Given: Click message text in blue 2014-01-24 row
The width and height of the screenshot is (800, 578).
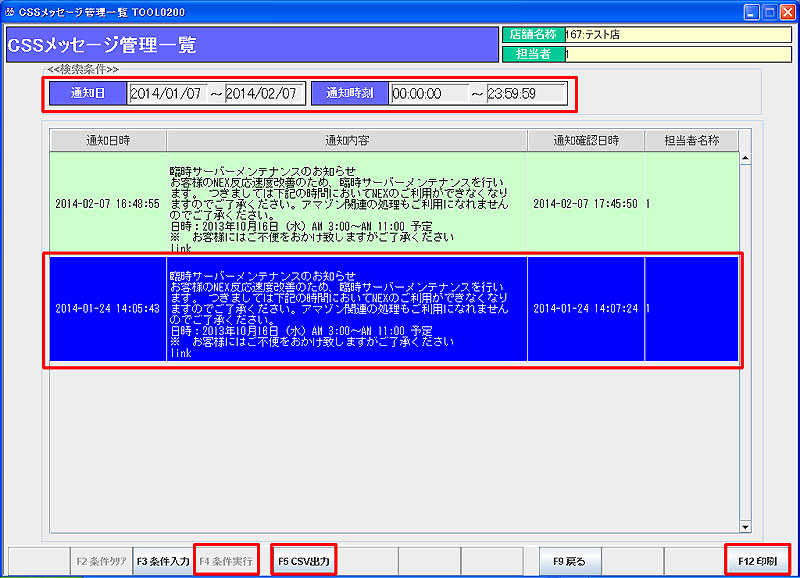Looking at the screenshot, I should 347,309.
